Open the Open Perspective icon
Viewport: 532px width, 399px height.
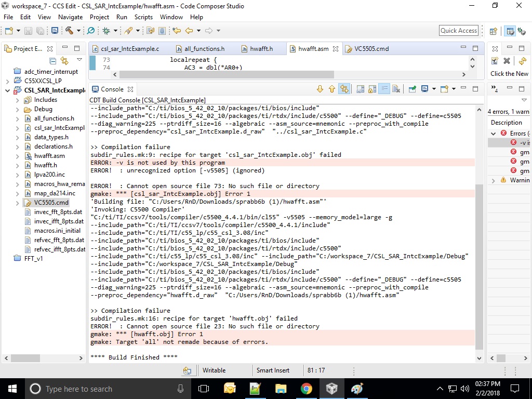coord(494,31)
